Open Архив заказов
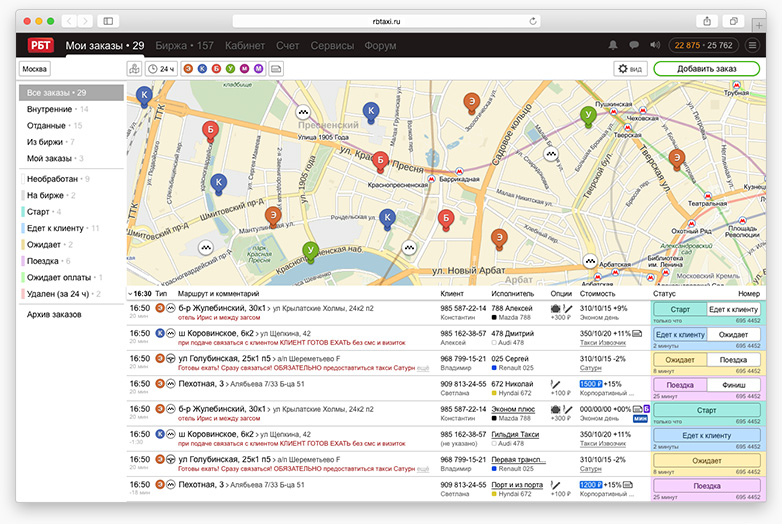The width and height of the screenshot is (782, 524). (54, 315)
